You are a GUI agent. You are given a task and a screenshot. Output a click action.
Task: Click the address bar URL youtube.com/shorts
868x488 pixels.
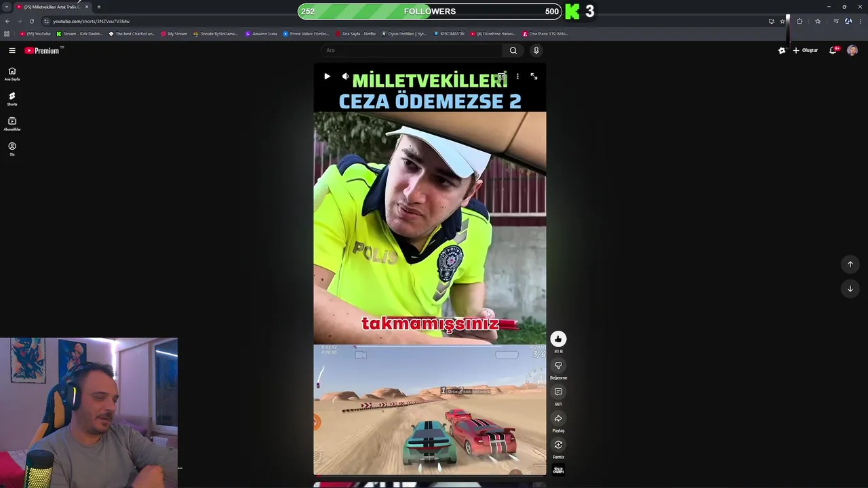(x=91, y=21)
